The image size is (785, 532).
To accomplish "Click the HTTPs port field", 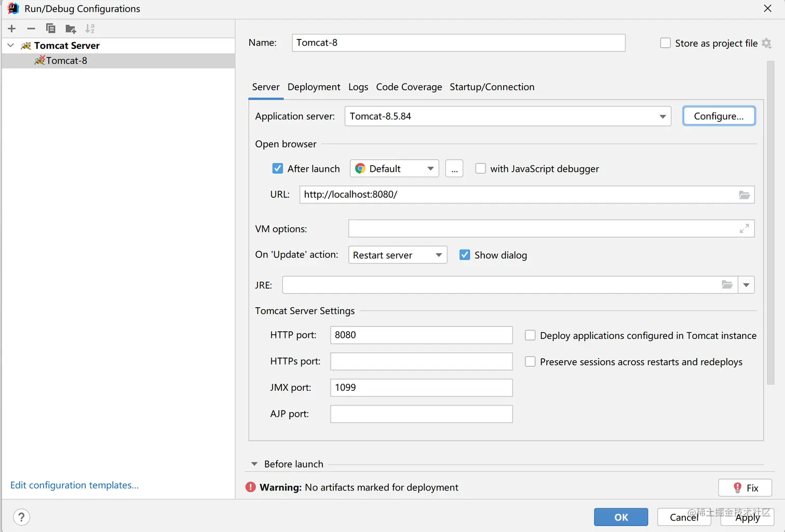I will tap(422, 362).
